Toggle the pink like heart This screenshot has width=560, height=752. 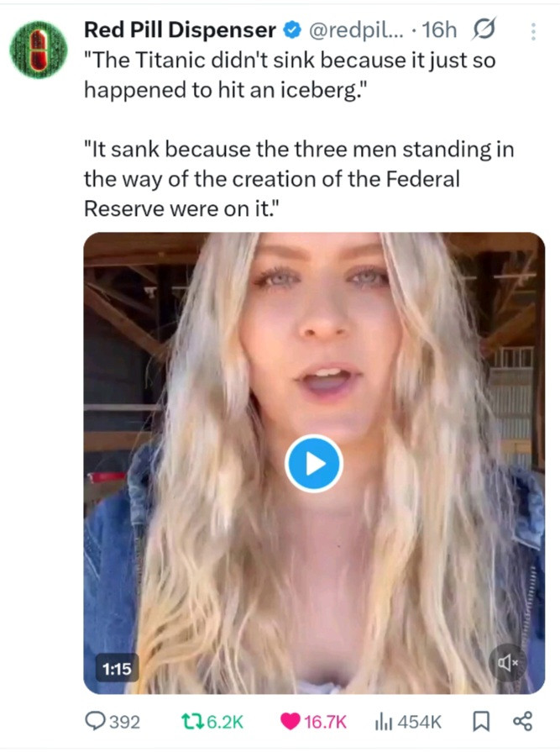click(289, 721)
